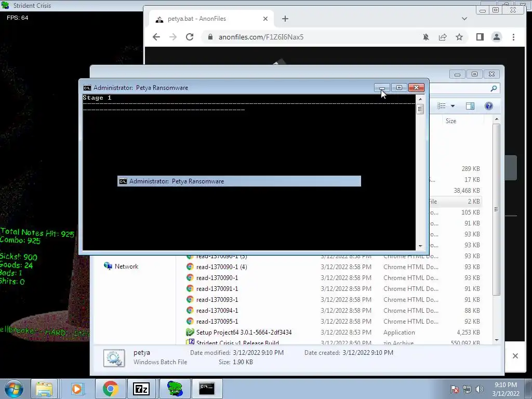This screenshot has width=532, height=399.
Task: Close the Petya Ransomware cmd window
Action: point(416,88)
